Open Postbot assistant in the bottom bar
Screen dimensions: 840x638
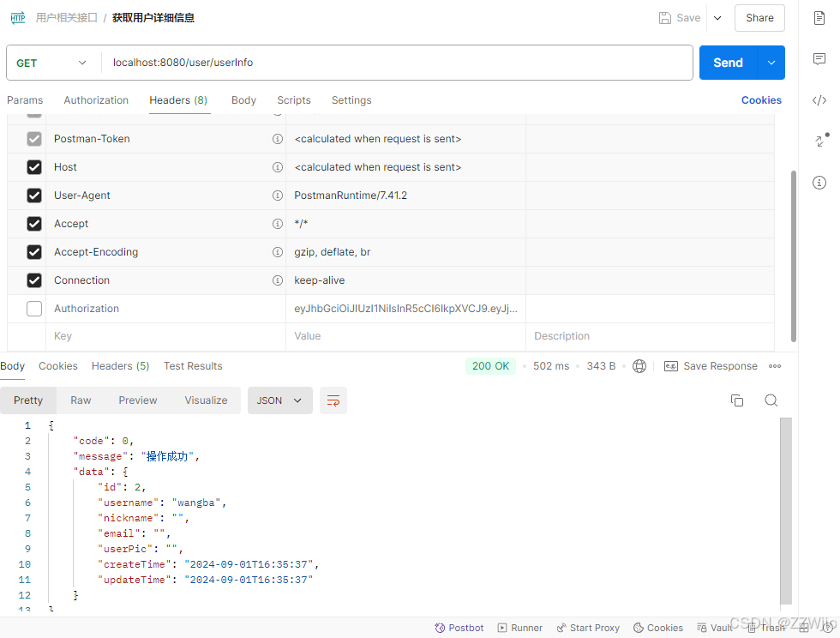coord(459,627)
